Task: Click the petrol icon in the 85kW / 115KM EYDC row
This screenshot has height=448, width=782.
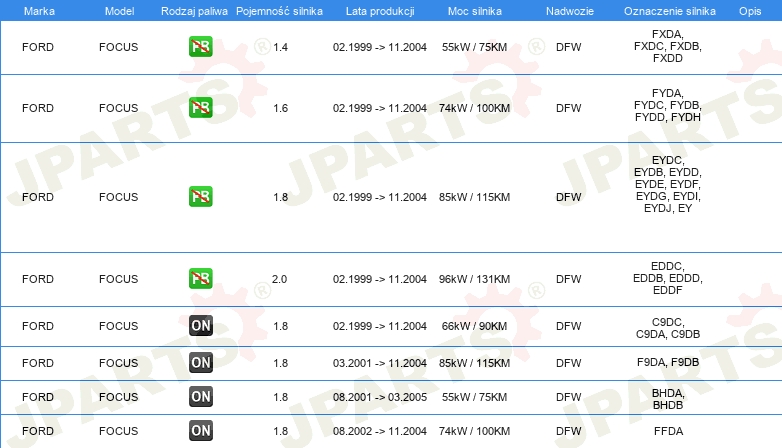Action: pyautogui.click(x=200, y=197)
